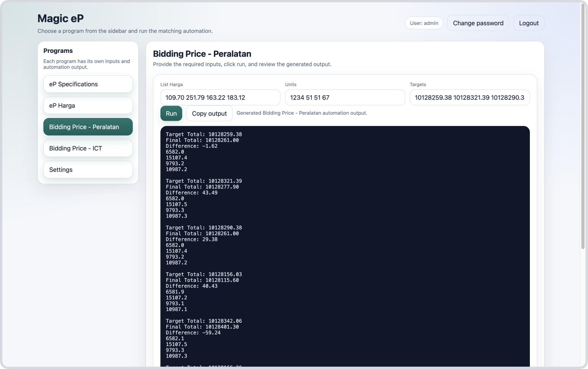Click output value '6582.1'
588x369 pixels.
[x=175, y=339]
